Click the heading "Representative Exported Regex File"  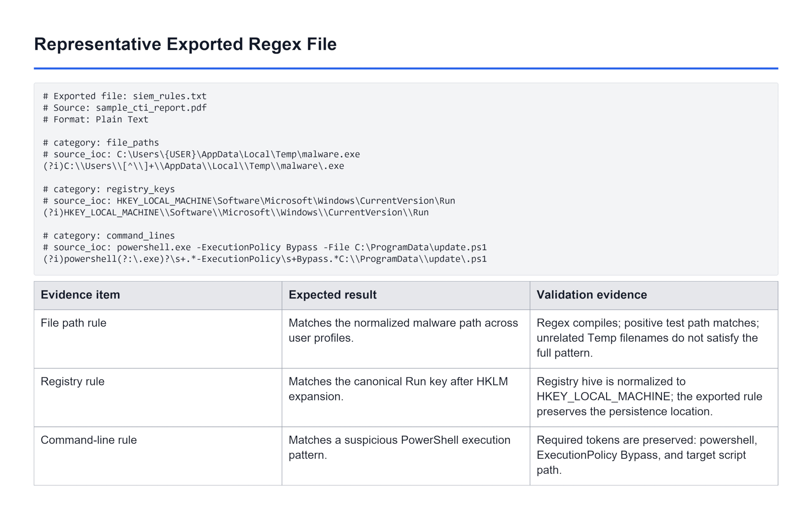(x=185, y=44)
